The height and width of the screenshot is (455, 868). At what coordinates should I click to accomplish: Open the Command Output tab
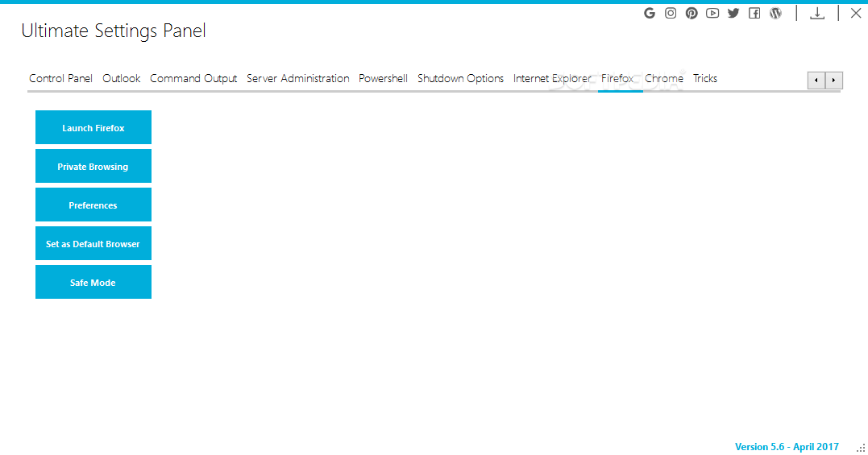coord(193,78)
